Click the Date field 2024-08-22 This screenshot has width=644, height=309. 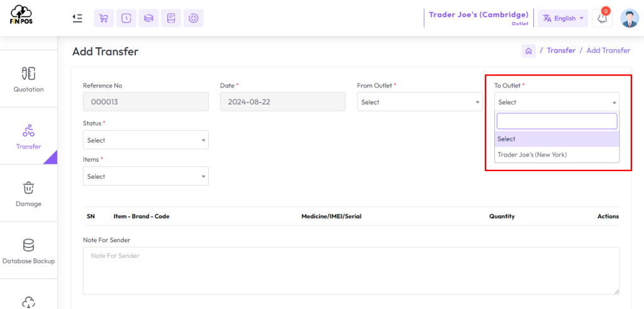(282, 102)
